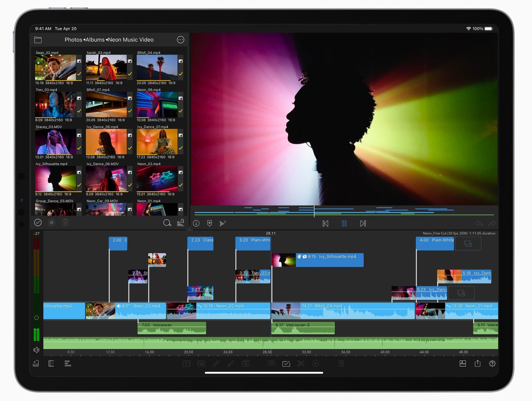Toggle checkmark on Sean_02.mp4 clip
The height and width of the screenshot is (401, 532).
[79, 74]
